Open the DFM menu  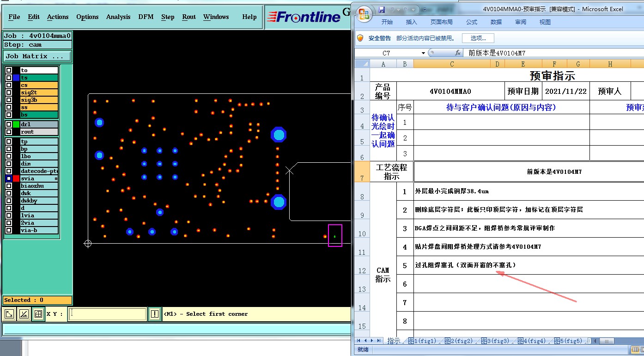click(x=146, y=17)
